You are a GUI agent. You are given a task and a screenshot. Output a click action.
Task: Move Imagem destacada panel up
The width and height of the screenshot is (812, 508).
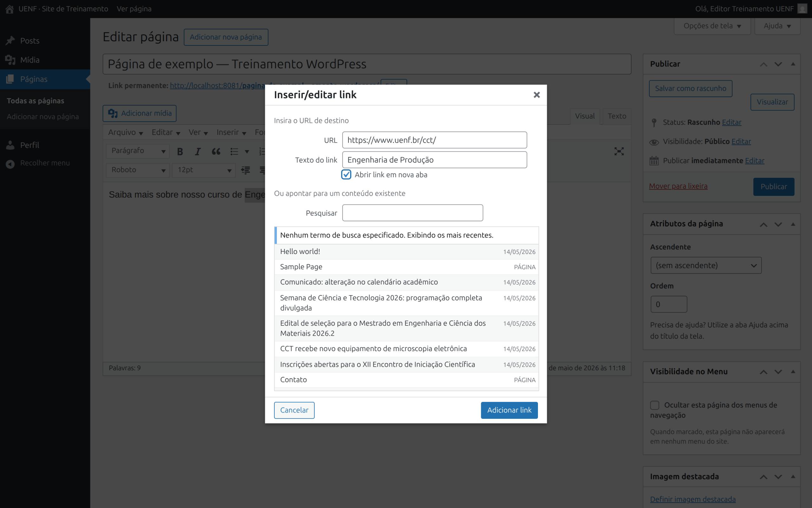point(763,477)
